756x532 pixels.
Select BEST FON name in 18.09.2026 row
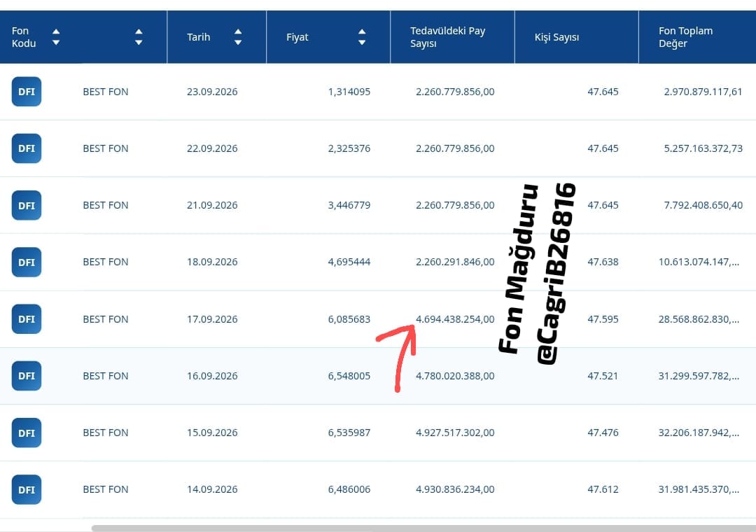pos(106,262)
